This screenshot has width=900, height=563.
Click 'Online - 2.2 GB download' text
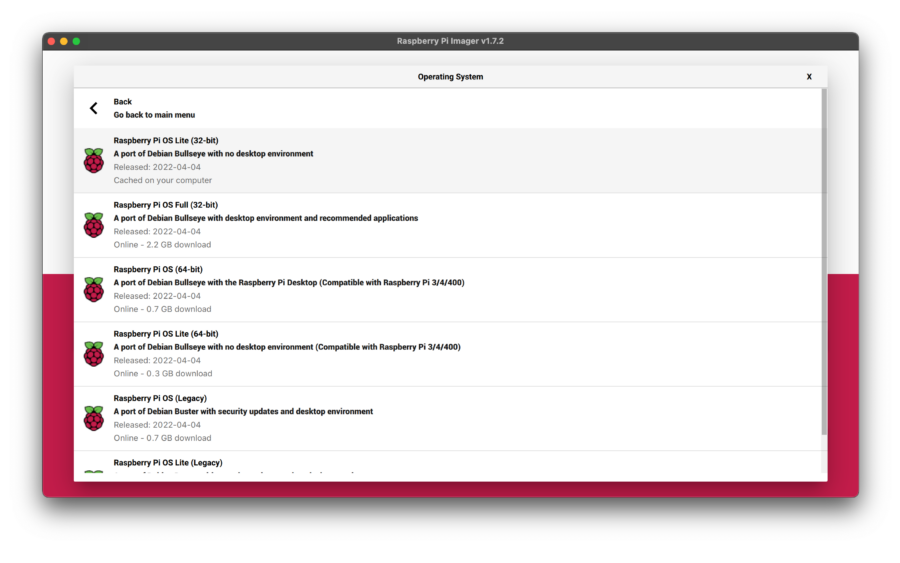click(x=162, y=245)
